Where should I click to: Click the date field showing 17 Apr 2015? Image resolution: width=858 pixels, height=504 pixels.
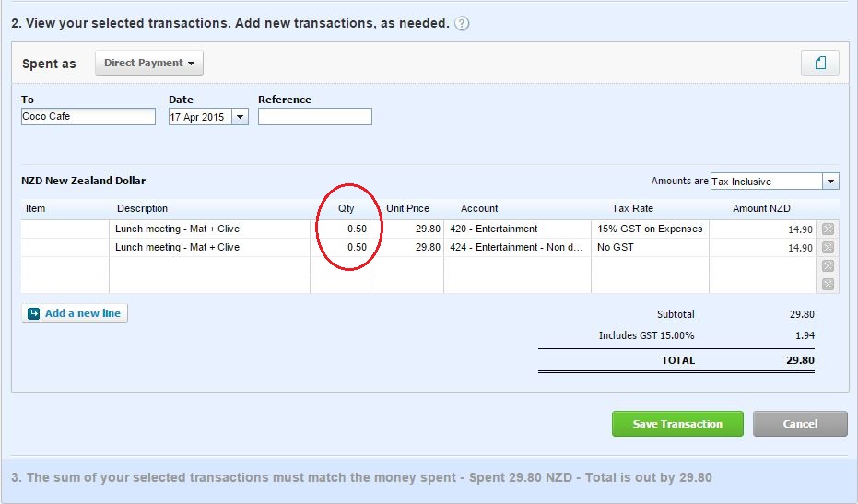(x=199, y=117)
